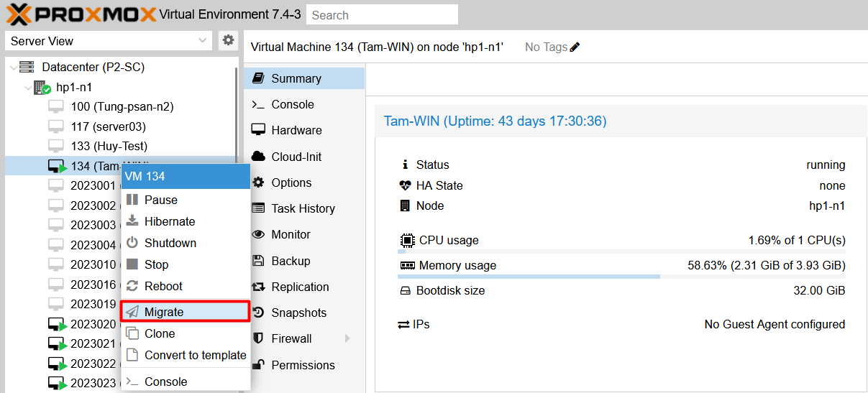Open the Server View dropdown

(108, 41)
